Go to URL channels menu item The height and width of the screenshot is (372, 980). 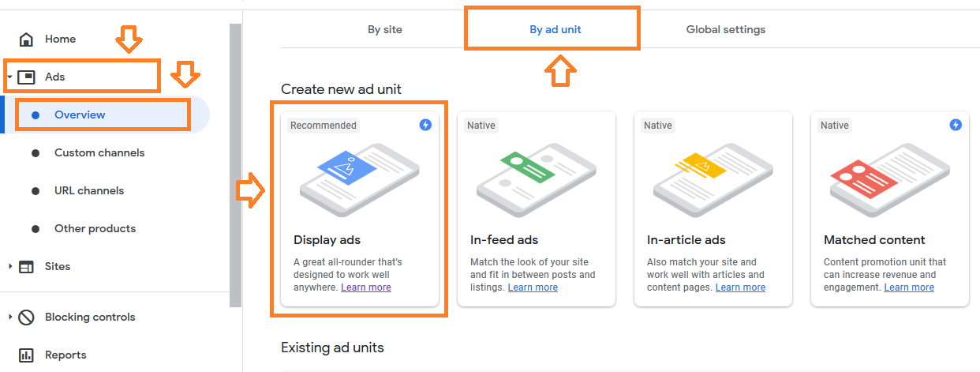(x=89, y=191)
